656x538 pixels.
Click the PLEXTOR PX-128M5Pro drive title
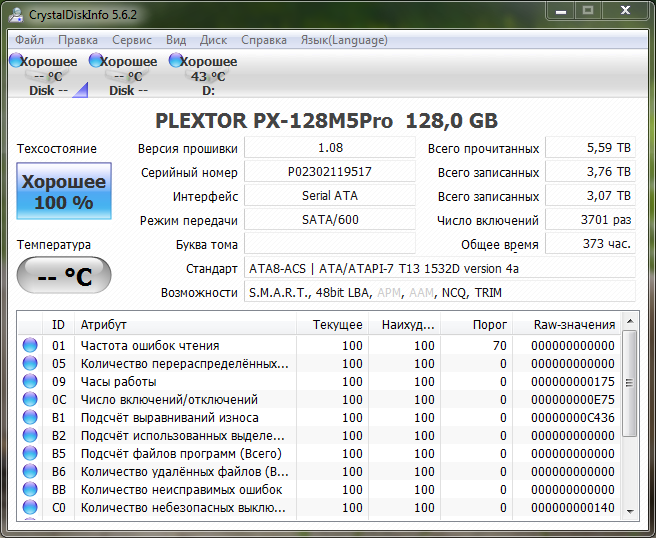click(x=326, y=121)
